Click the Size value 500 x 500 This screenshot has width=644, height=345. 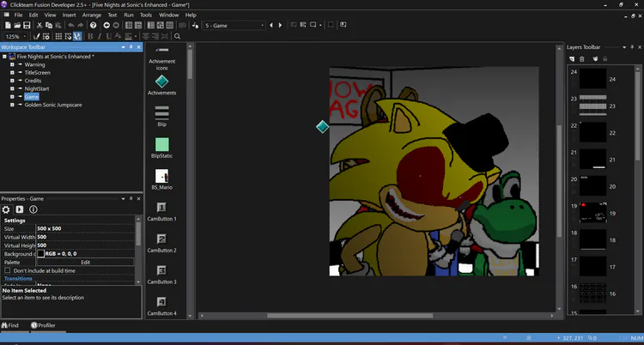(49, 229)
